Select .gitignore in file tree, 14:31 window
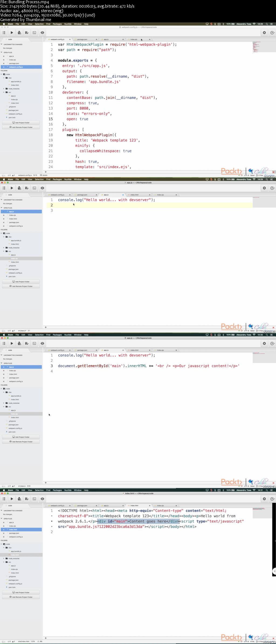 [12, 577]
